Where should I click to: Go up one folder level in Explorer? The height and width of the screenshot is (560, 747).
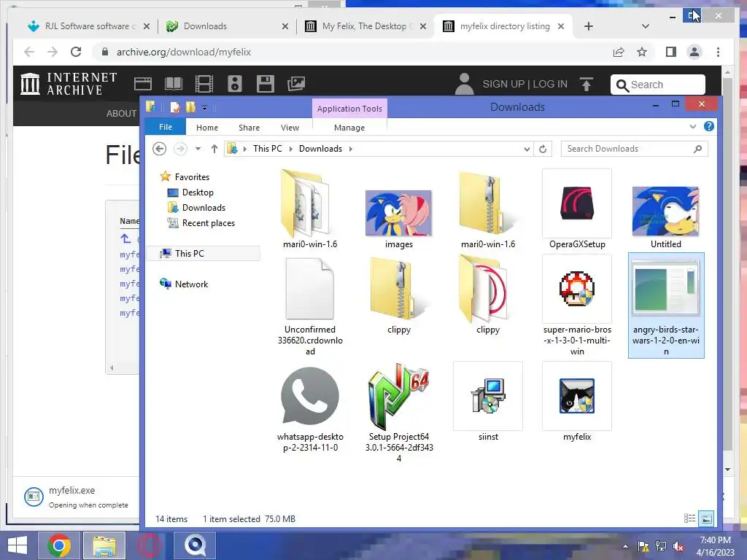point(214,149)
